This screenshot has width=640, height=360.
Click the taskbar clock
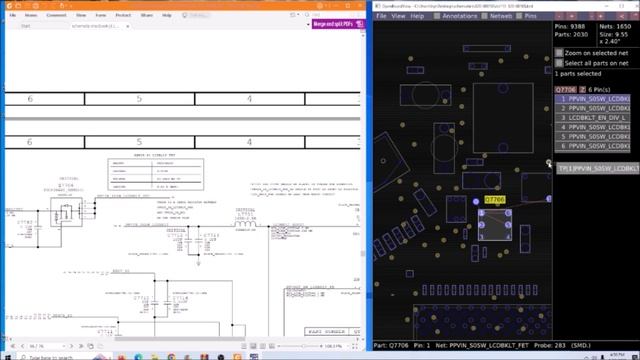click(616, 357)
